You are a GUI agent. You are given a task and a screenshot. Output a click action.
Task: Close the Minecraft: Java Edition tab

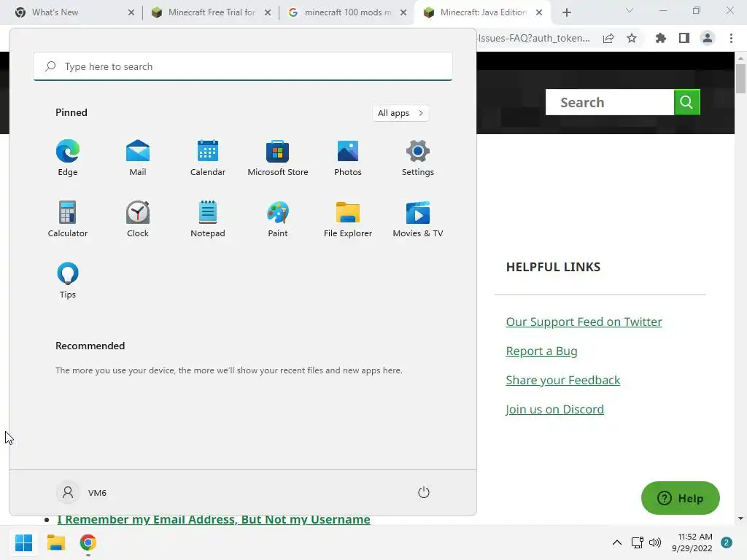(539, 12)
